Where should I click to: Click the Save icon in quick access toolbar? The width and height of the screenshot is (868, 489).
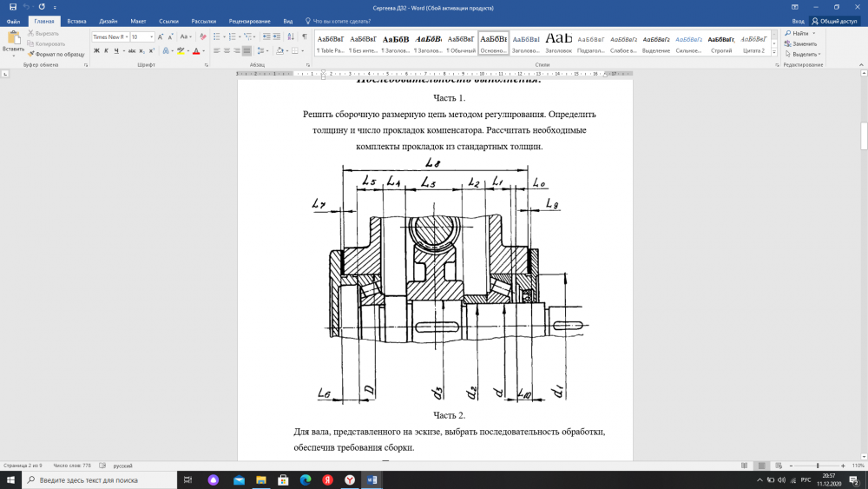click(x=12, y=7)
